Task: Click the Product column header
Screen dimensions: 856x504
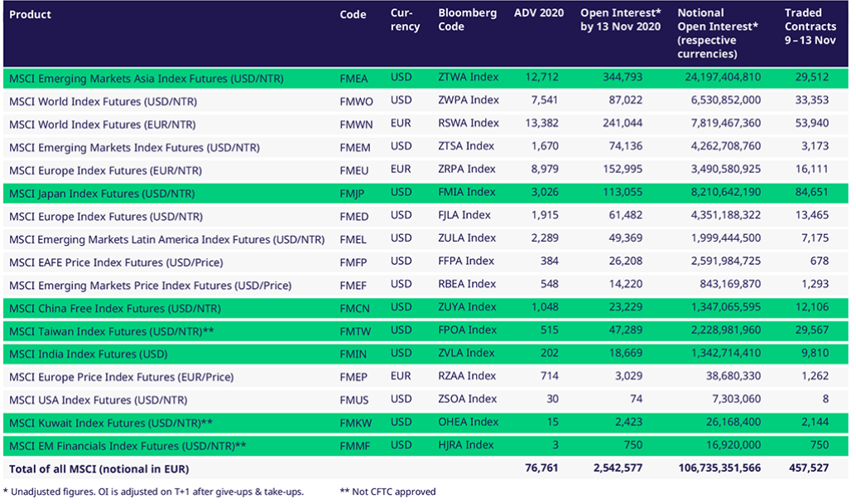Action: point(30,14)
